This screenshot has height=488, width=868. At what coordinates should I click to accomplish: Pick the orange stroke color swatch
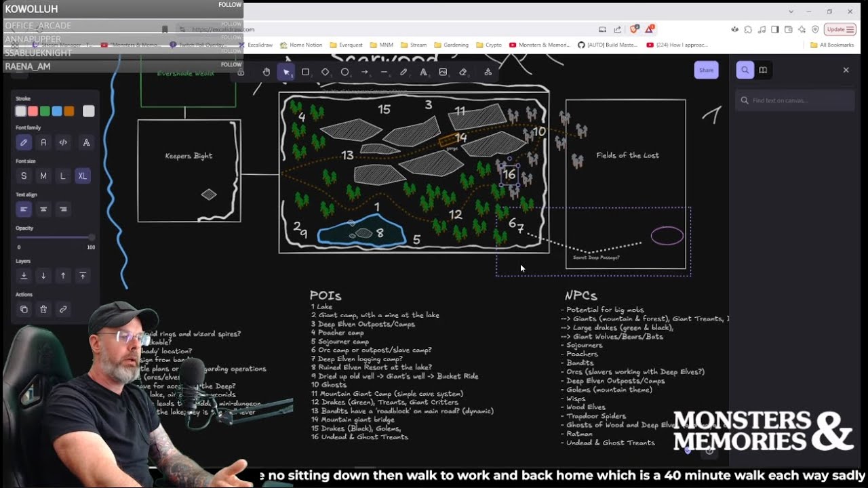[x=68, y=111]
